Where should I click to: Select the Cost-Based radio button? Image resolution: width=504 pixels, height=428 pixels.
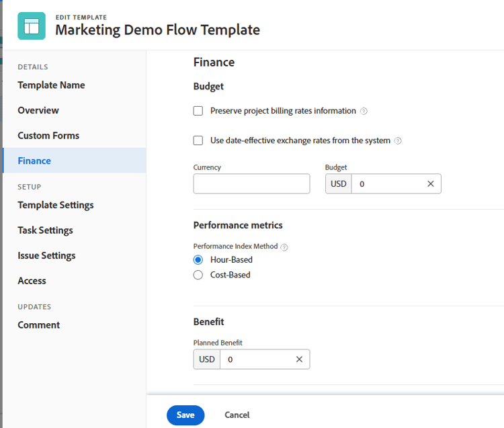coord(198,275)
